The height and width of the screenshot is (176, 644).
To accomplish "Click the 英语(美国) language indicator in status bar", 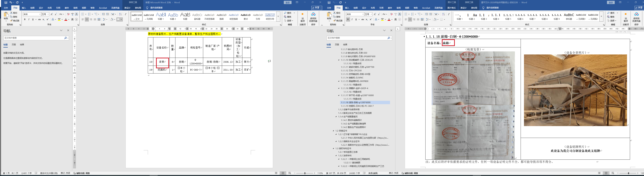I will [373, 173].
